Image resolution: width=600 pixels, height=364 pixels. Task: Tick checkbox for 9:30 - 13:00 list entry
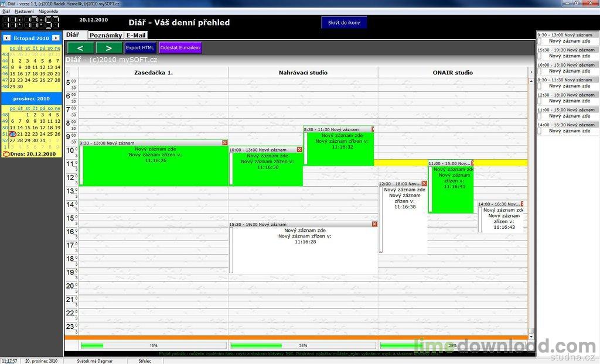coord(540,42)
